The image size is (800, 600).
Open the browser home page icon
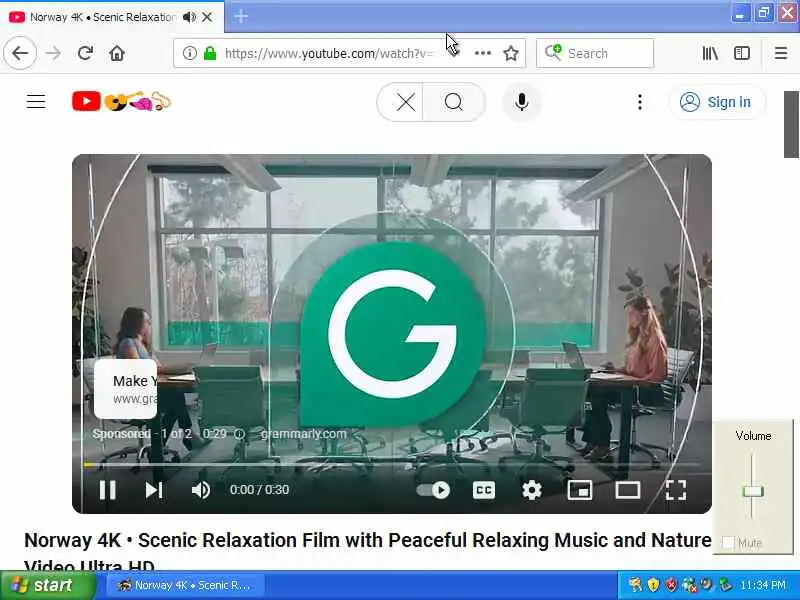point(117,53)
